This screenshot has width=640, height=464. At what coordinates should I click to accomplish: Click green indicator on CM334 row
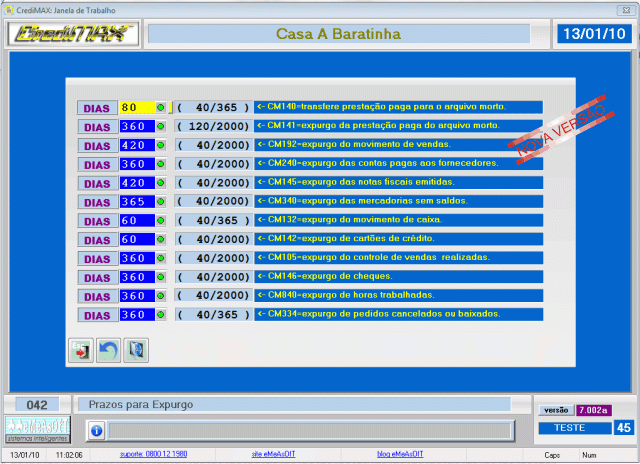click(x=162, y=315)
